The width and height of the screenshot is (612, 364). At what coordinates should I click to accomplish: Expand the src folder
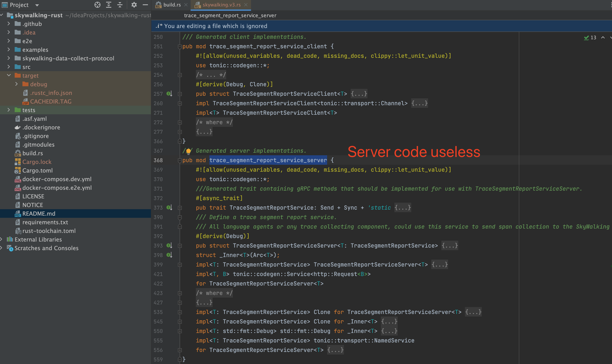tap(9, 66)
